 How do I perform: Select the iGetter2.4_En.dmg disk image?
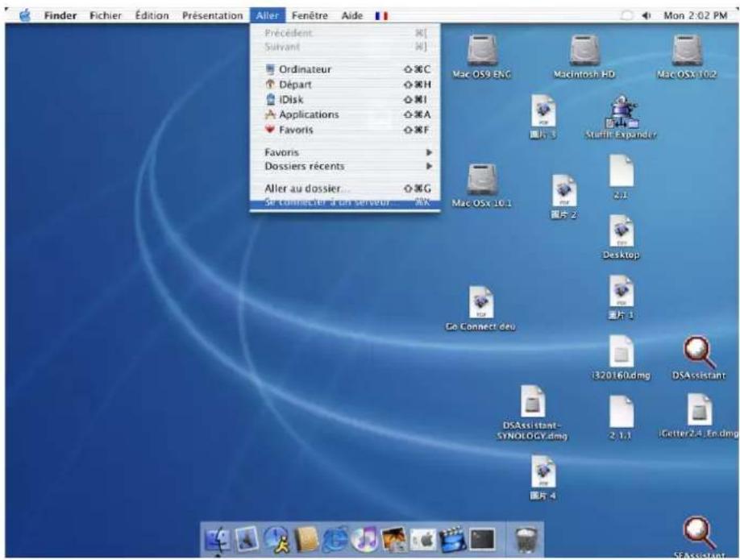tap(700, 410)
